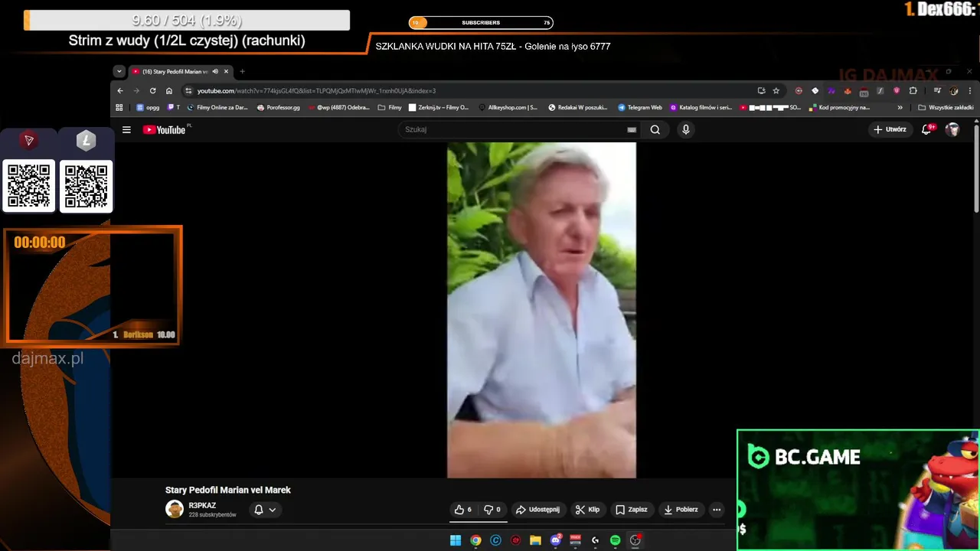Click the YouTube search magnifier button
This screenshot has height=551, width=980.
(x=655, y=130)
